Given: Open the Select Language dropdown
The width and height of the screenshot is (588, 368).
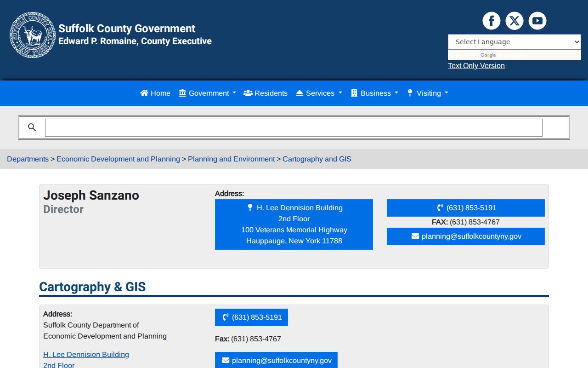Looking at the screenshot, I should pyautogui.click(x=514, y=42).
